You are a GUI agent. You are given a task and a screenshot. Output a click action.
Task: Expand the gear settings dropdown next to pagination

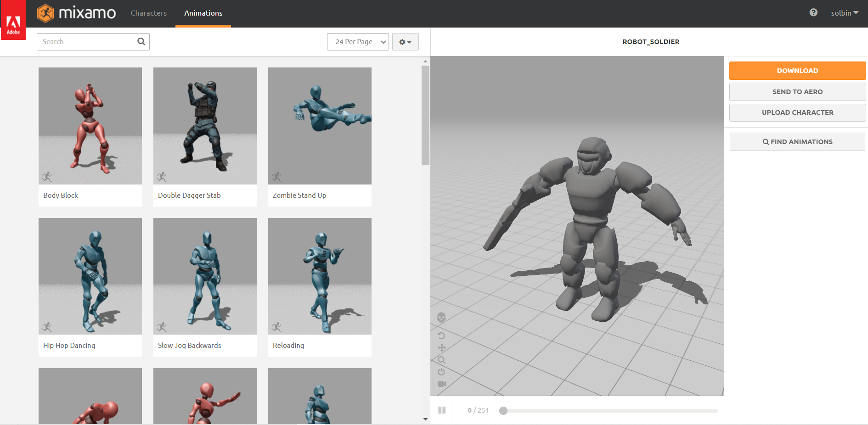click(x=405, y=41)
